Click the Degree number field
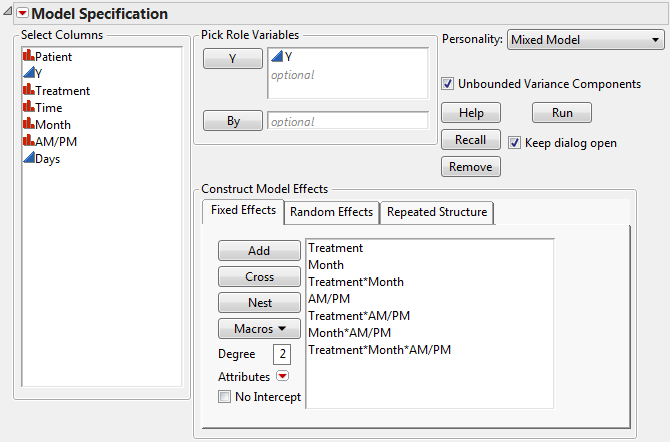Image resolution: width=670 pixels, height=442 pixels. pos(281,354)
